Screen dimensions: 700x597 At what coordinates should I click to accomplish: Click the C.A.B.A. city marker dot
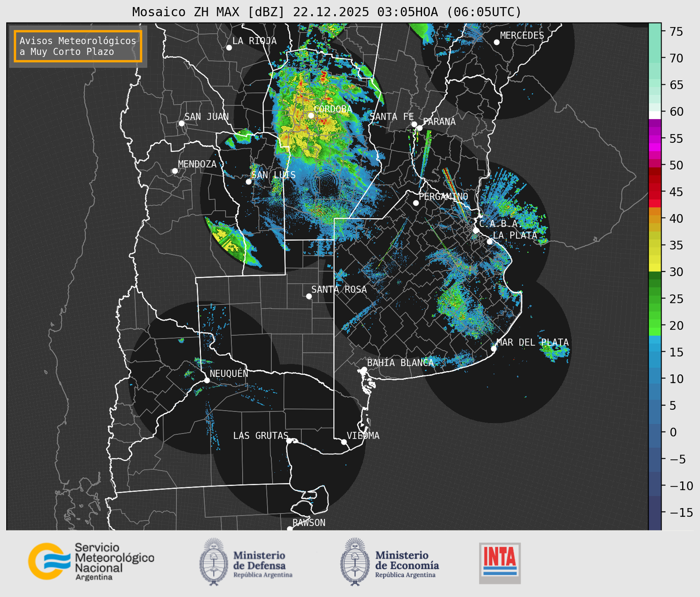tap(476, 230)
